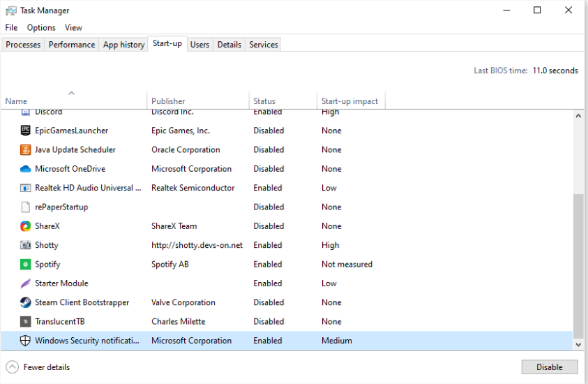The height and width of the screenshot is (384, 588).
Task: Switch to the Services tab
Action: tap(263, 44)
